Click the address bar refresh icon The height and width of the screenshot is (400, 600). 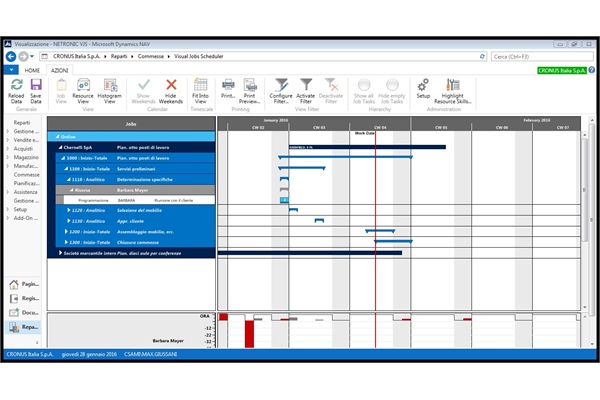pos(482,56)
